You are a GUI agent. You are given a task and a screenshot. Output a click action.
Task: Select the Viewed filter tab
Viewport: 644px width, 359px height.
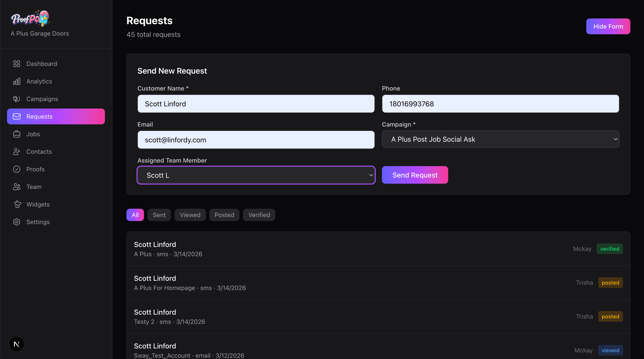click(x=190, y=215)
